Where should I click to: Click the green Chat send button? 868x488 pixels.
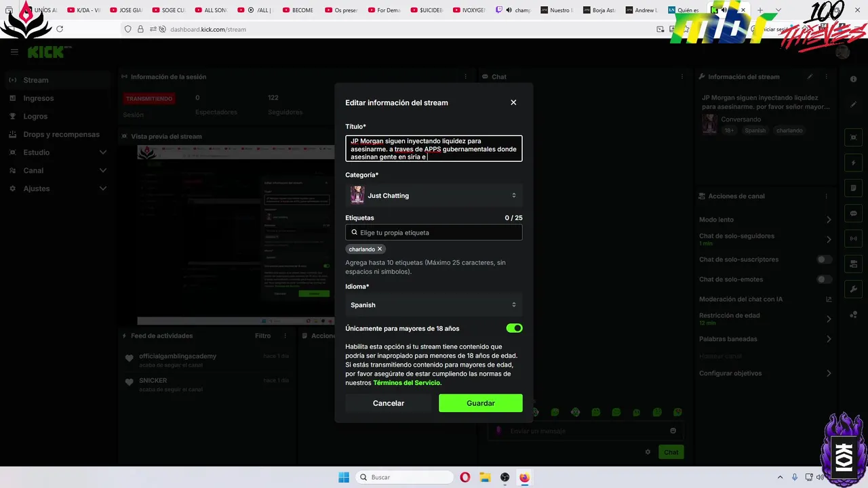coord(671,452)
